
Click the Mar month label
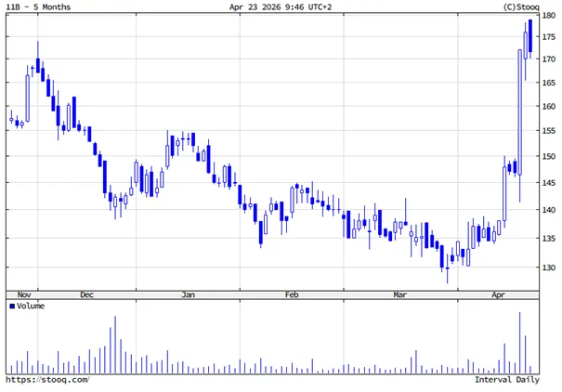pyautogui.click(x=400, y=294)
